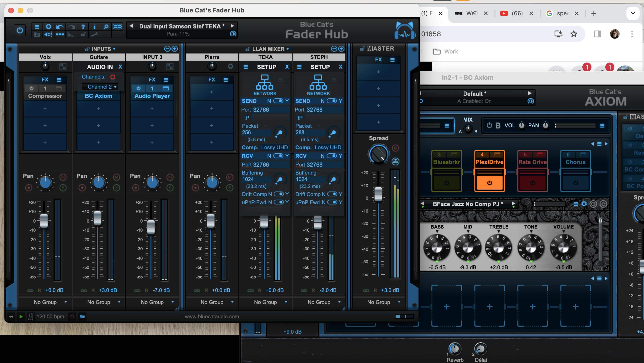
Task: Open the about info icon
Action: [x=95, y=27]
